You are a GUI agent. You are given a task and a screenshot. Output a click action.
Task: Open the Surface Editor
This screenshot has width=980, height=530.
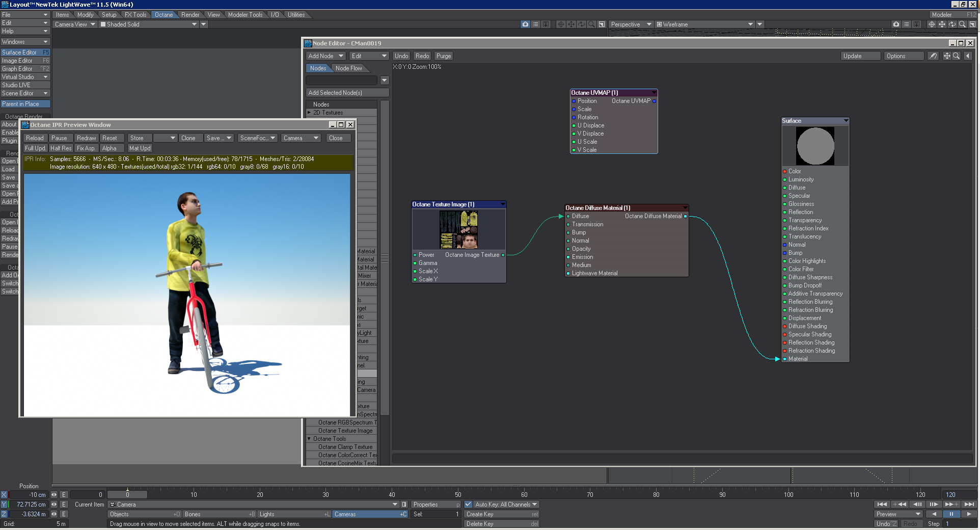[x=25, y=52]
